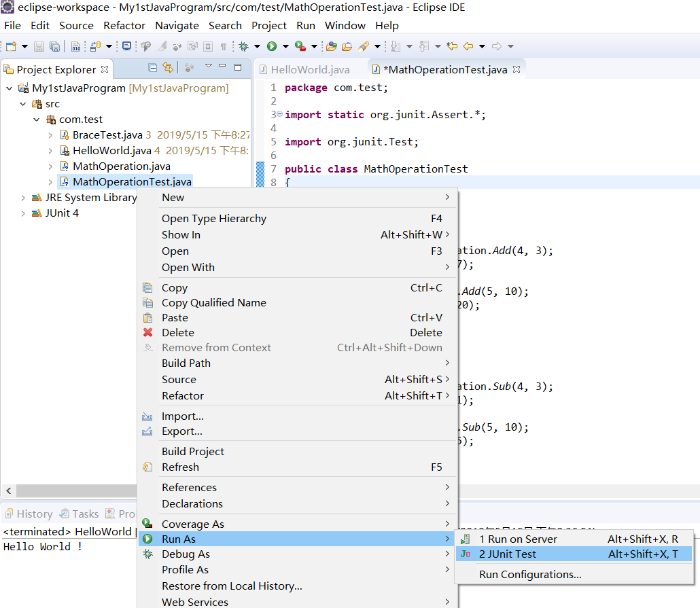Screen dimensions: 700x608
Task: Maximize the Project Explorer panel
Action: click(x=238, y=67)
